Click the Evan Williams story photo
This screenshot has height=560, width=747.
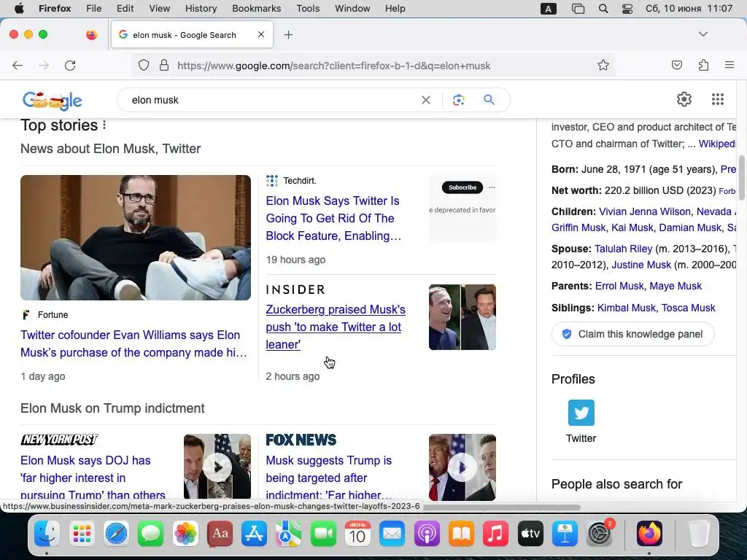(136, 238)
